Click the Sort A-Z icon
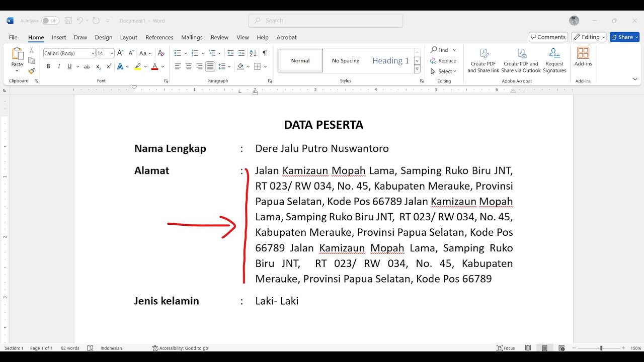Image resolution: width=644 pixels, height=362 pixels. point(253,53)
